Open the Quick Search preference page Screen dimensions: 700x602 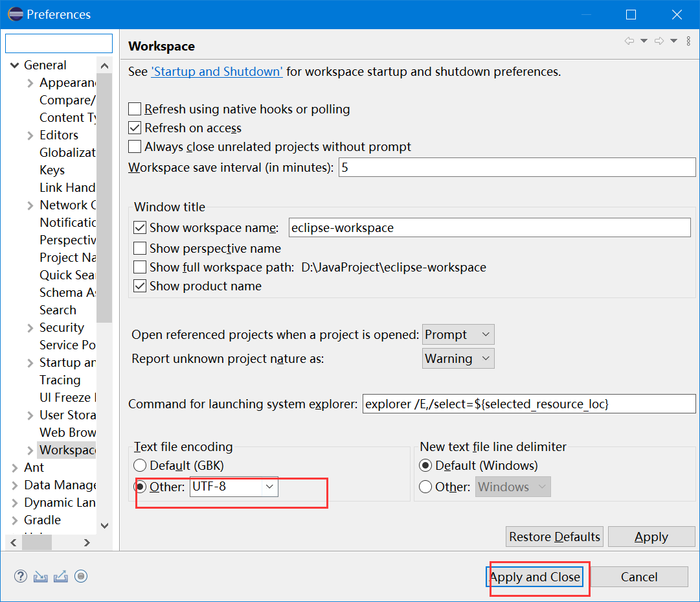point(68,275)
